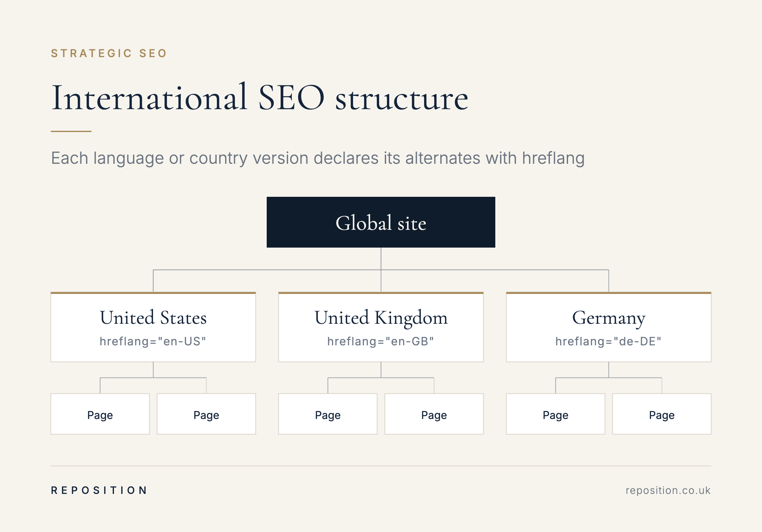The width and height of the screenshot is (762, 532).
Task: Click the "STRATEGIC SEO" heading label
Action: tap(109, 53)
